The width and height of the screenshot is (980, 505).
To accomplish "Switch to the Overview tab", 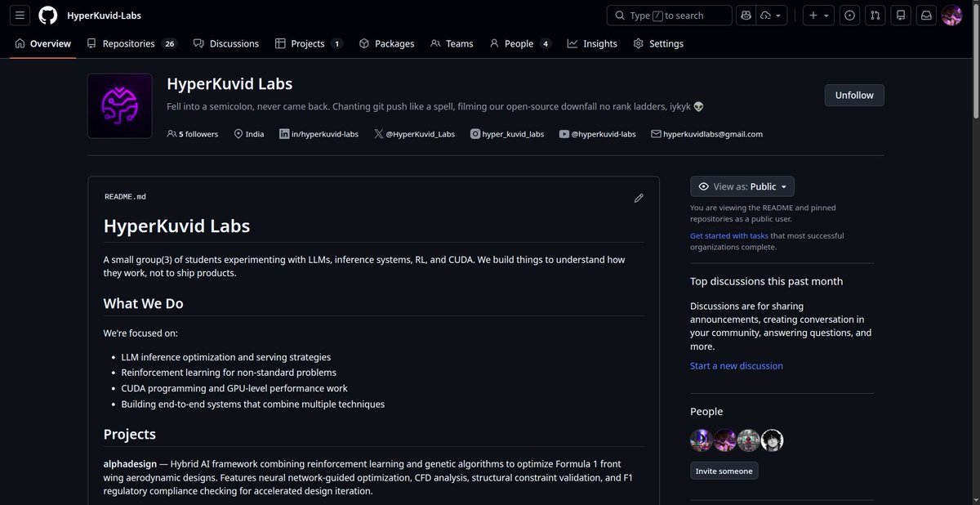I will pyautogui.click(x=43, y=43).
